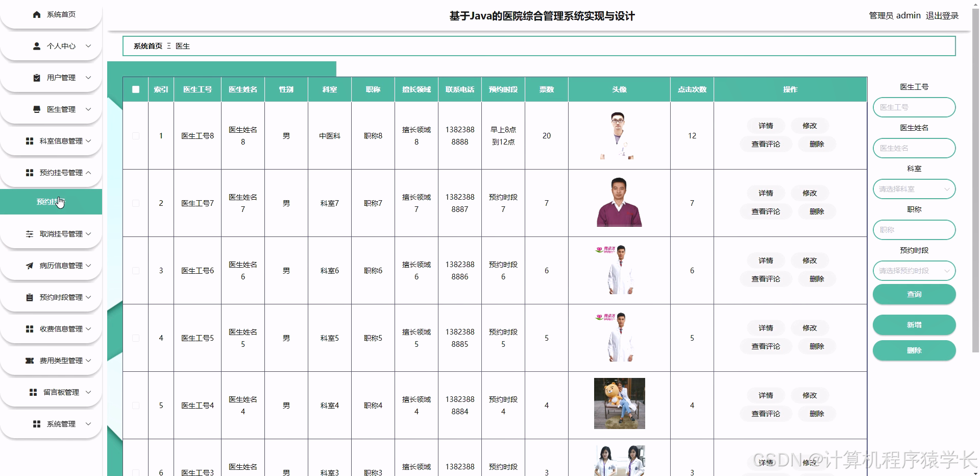Collapse the 预约挂号管理 menu chevron
The image size is (980, 476).
coord(88,173)
